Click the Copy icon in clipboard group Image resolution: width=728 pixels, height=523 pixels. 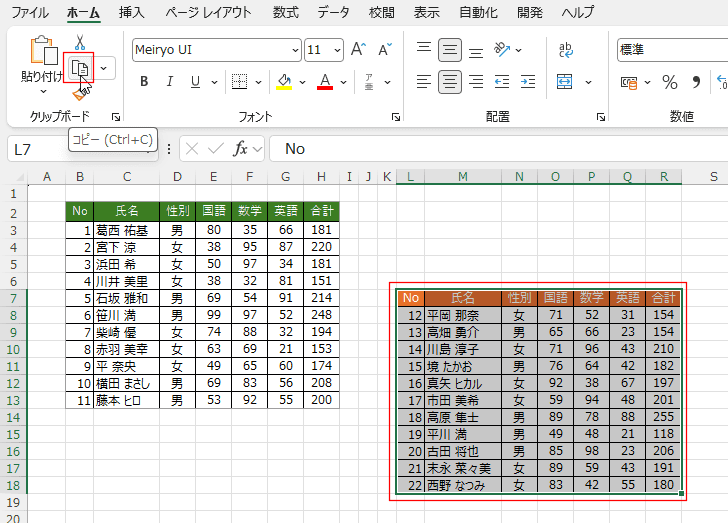pyautogui.click(x=79, y=68)
